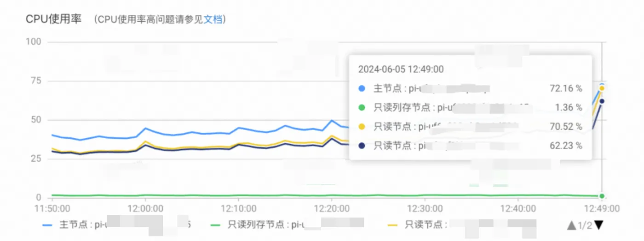
Task: Click the blue dot in tooltip
Action: (362, 88)
